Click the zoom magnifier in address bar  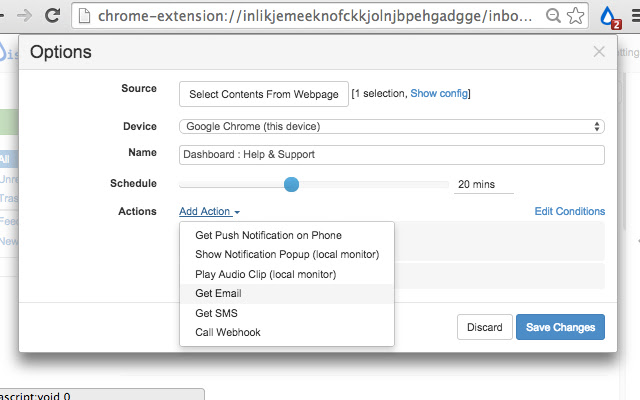click(x=553, y=16)
